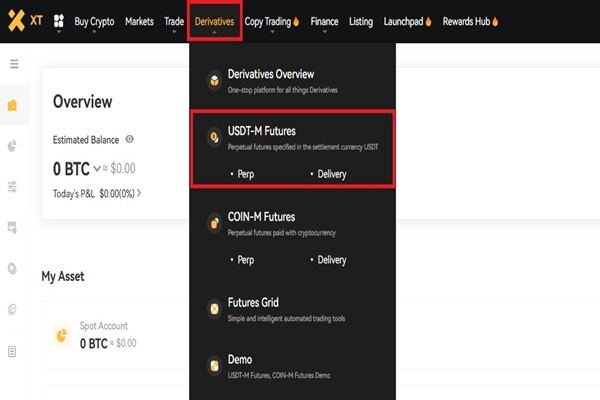Open the apps grid icon
The width and height of the screenshot is (600, 400).
click(59, 21)
